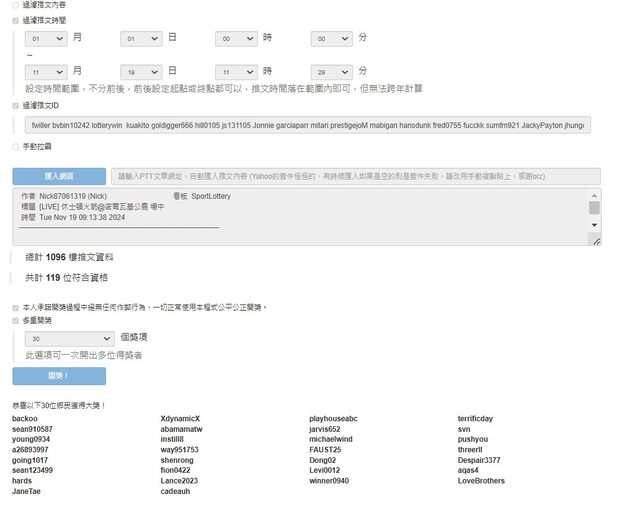Open the end month dropdown showing 11
Viewport: 640px width, 507px height.
coord(46,72)
